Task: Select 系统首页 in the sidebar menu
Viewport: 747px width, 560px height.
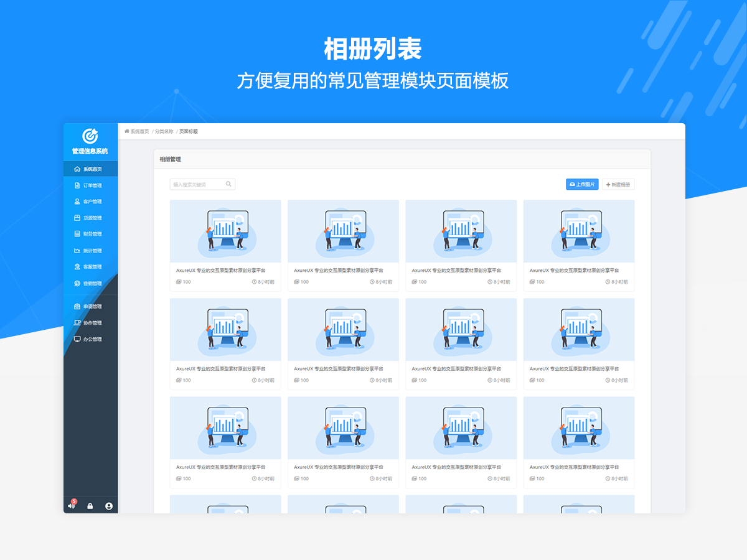Action: (x=92, y=169)
